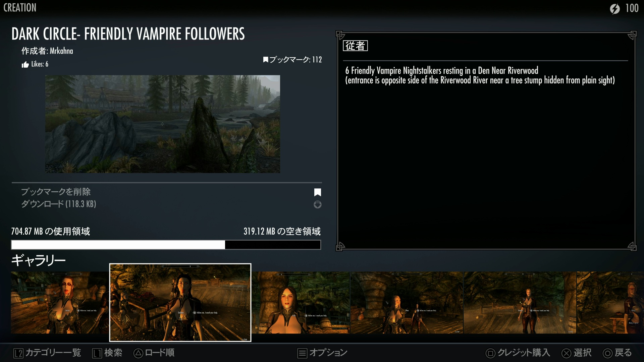Click the credits lightning bolt icon
Screen dimensions: 644x362
coord(615,9)
